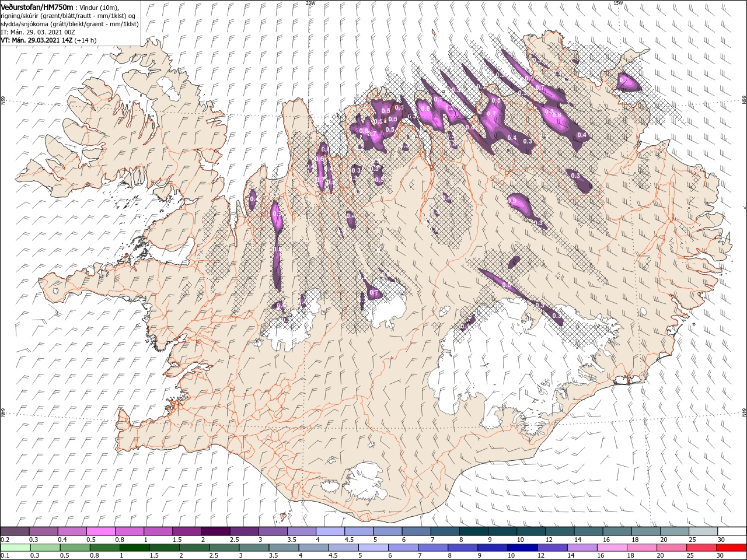
Task: Select the bright pink 0.5 swatch in the upper legend
Action: (100, 531)
